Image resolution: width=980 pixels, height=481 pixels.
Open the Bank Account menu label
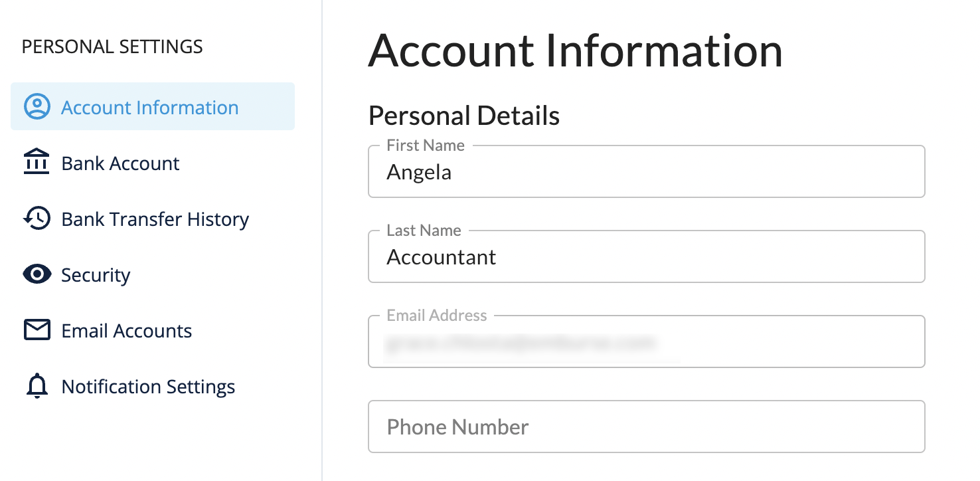click(x=120, y=163)
